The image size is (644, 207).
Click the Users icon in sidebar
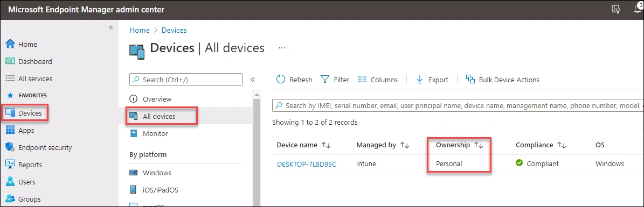click(x=10, y=182)
